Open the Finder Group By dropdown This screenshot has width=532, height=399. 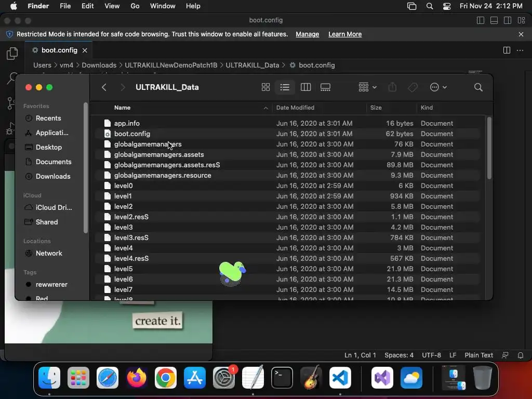tap(367, 87)
